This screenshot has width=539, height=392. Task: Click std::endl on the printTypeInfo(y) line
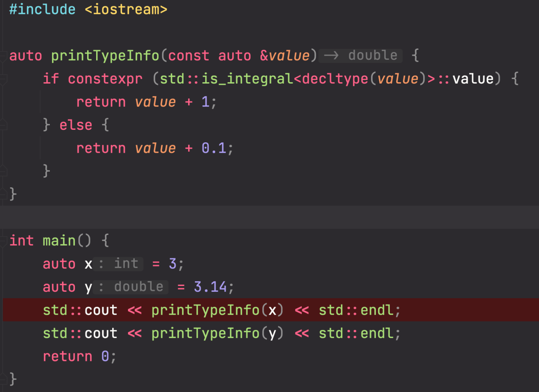coord(356,334)
